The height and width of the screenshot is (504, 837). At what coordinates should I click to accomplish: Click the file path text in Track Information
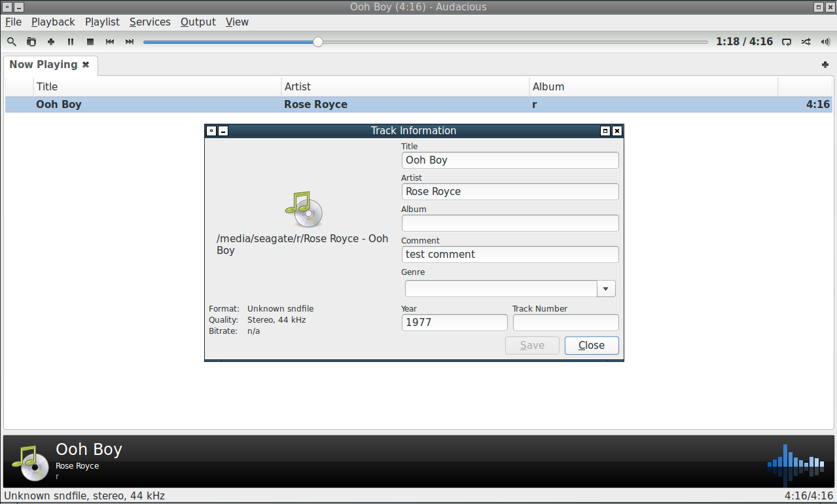point(302,244)
